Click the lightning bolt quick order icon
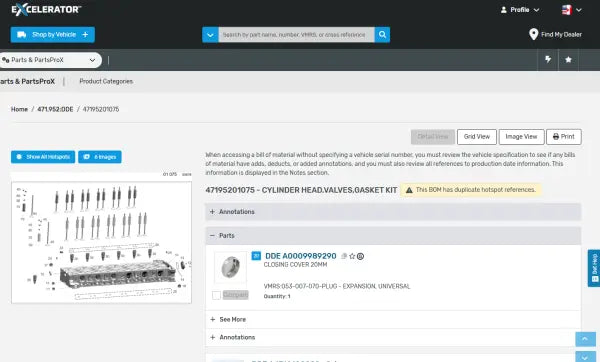Image resolution: width=600 pixels, height=362 pixels. click(548, 59)
